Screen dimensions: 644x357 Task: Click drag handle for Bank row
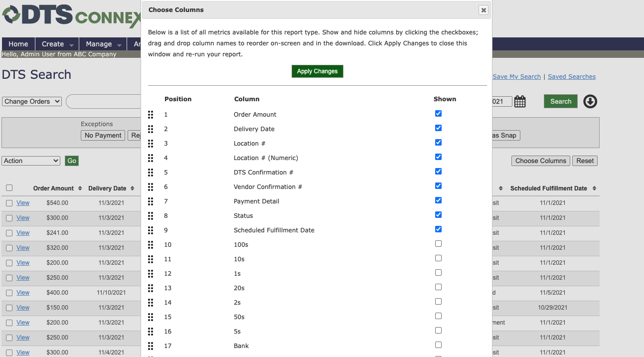(x=151, y=346)
